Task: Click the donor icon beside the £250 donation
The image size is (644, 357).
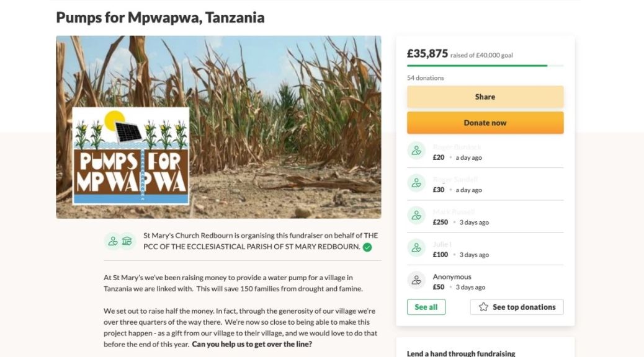Action: click(416, 215)
